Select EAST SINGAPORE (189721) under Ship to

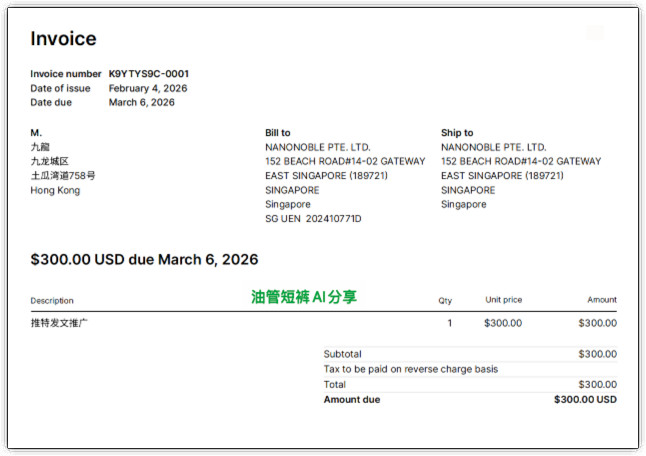(x=502, y=175)
